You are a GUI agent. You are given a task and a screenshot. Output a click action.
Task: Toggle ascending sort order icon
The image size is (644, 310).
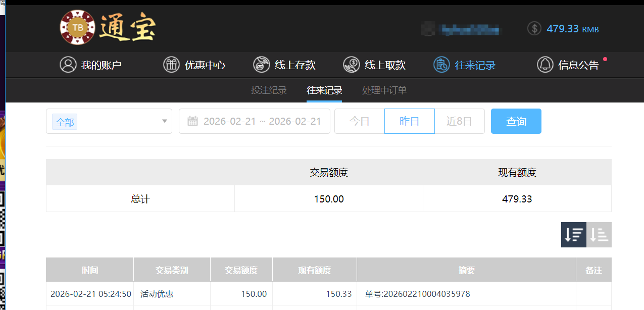tap(599, 234)
